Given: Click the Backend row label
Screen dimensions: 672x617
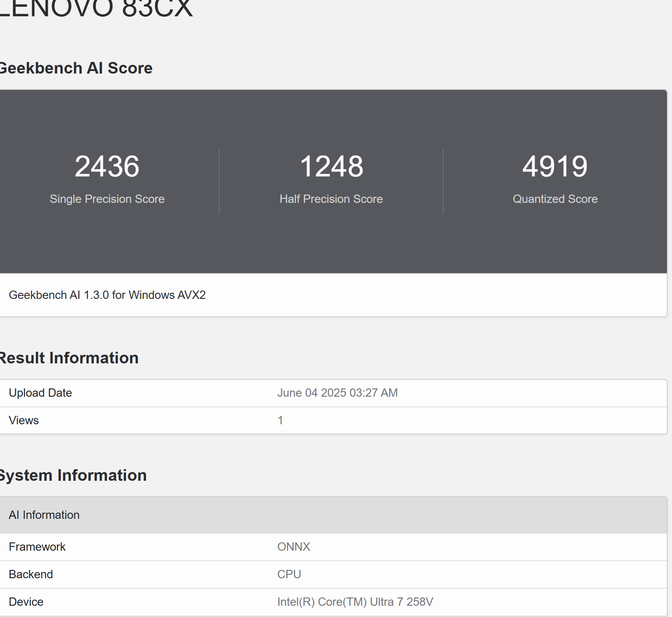Looking at the screenshot, I should tap(31, 574).
